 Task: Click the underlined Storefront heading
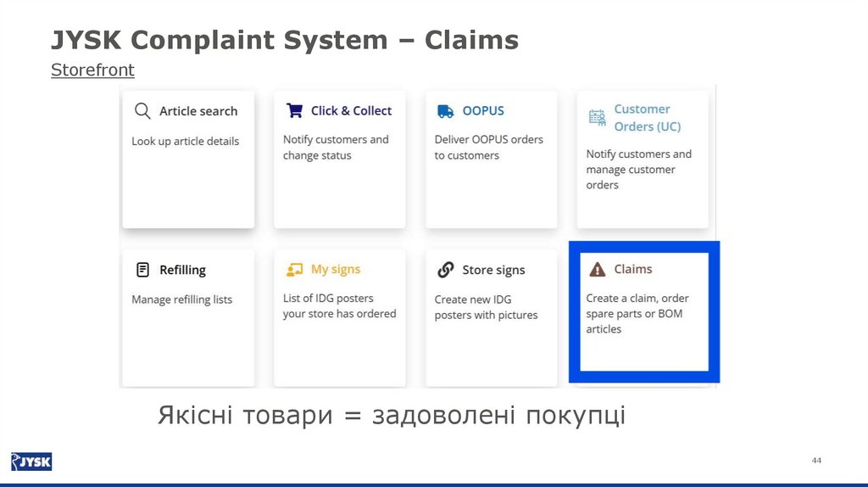[x=92, y=70]
